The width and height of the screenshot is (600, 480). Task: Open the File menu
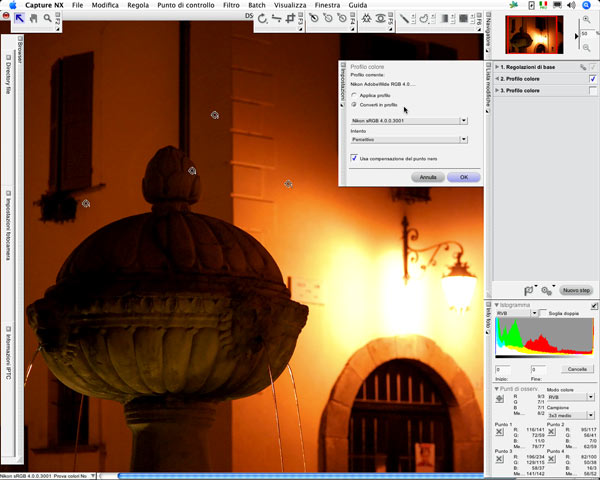77,5
